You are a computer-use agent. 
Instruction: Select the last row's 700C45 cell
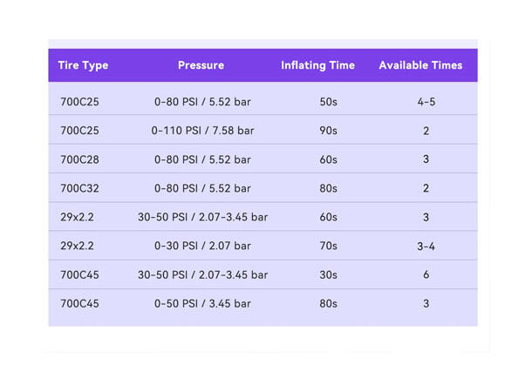(79, 303)
